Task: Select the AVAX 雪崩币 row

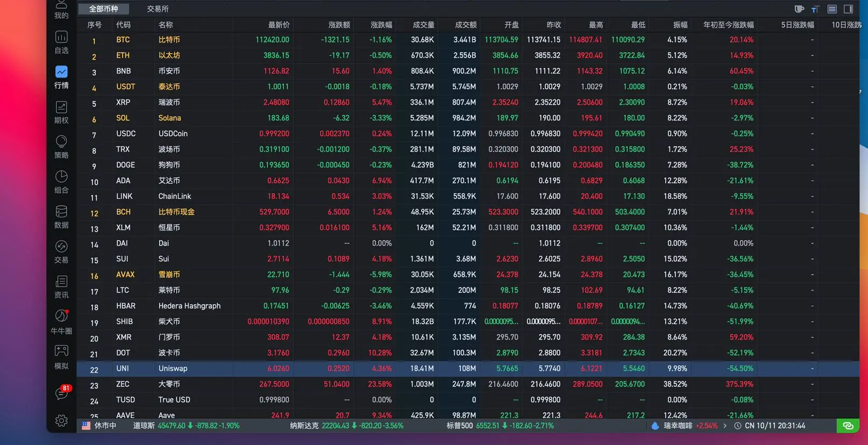Action: point(468,275)
